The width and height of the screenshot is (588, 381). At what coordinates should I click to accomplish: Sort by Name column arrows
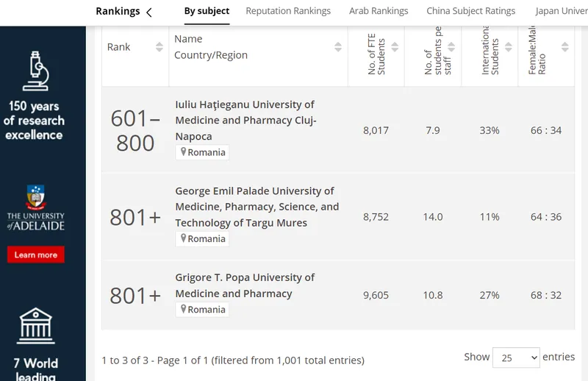[338, 47]
